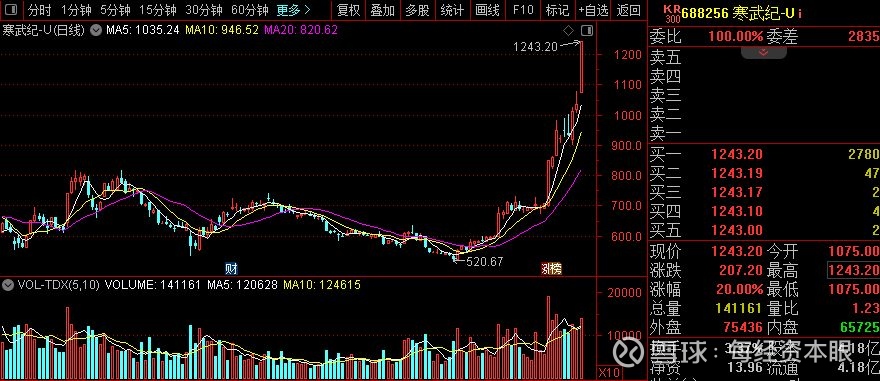Screen dimensions: 880x381
Task: Click the 涨幅 20.00% value
Action: click(x=740, y=290)
